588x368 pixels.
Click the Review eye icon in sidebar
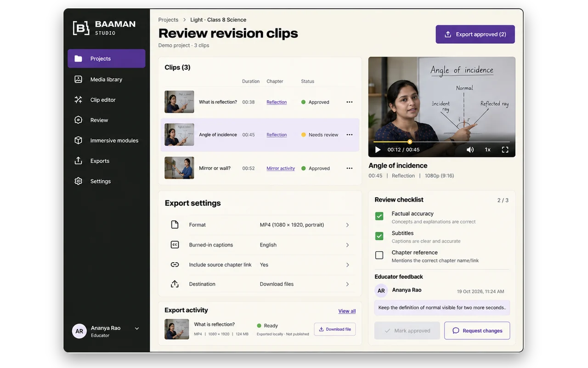click(78, 120)
